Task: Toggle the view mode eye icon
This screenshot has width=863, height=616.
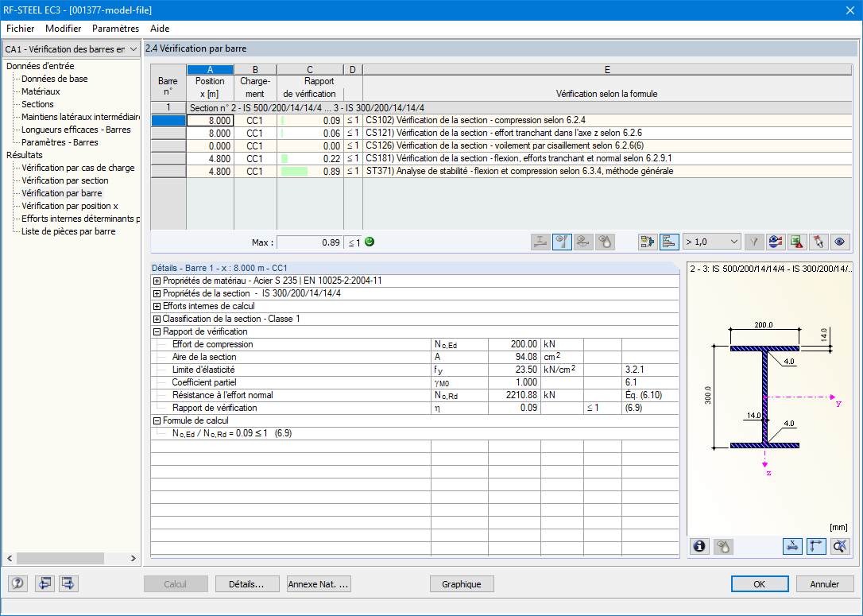Action: (839, 242)
